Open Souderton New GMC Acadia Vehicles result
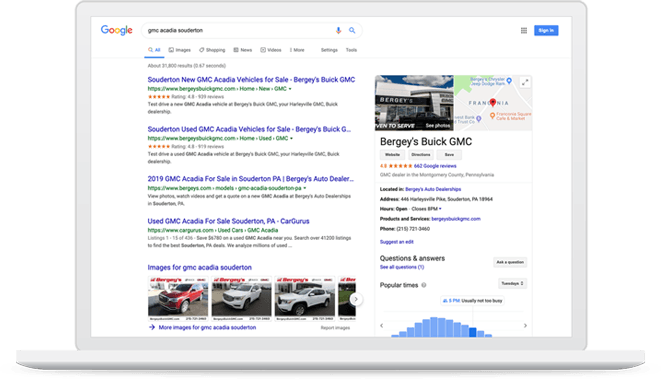Image resolution: width=661 pixels, height=380 pixels. pos(251,80)
